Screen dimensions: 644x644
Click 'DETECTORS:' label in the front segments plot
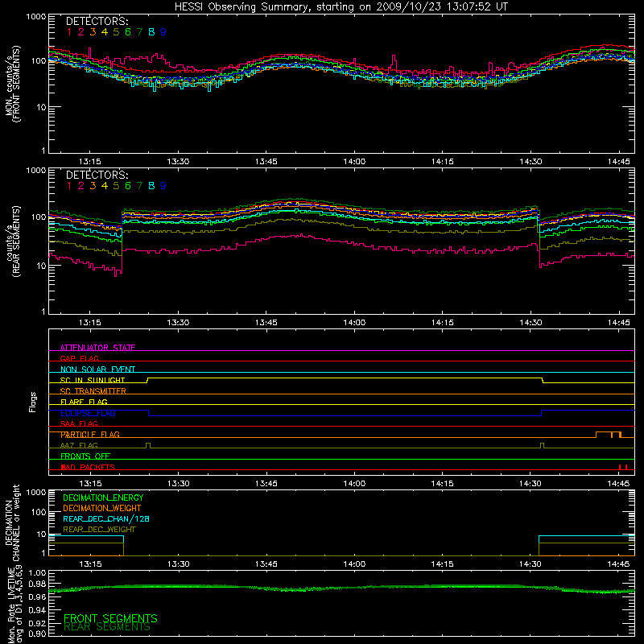pyautogui.click(x=97, y=22)
